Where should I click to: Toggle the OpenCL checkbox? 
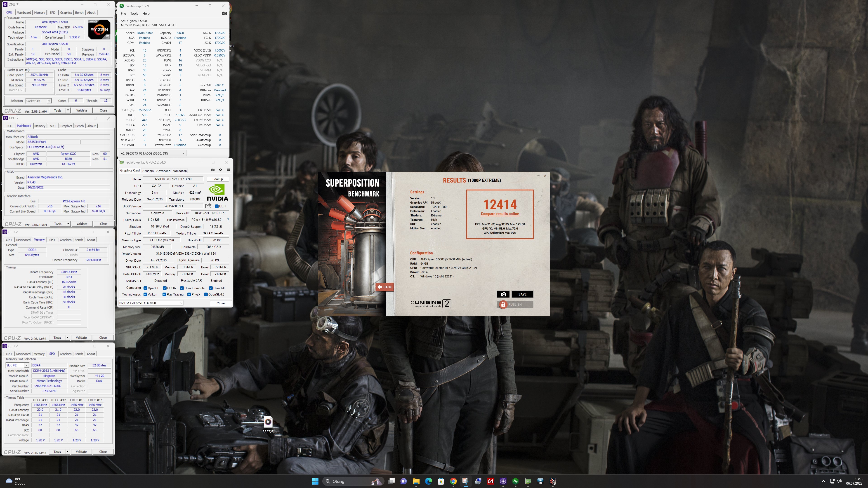[x=145, y=288]
